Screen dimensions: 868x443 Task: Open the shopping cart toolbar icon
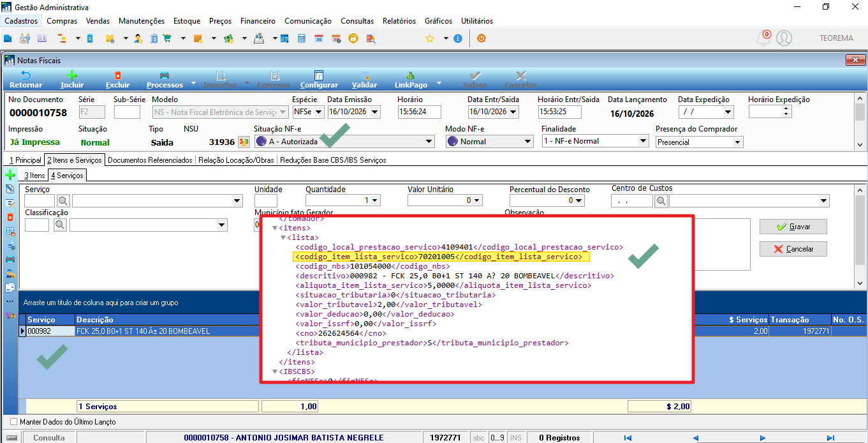click(166, 38)
